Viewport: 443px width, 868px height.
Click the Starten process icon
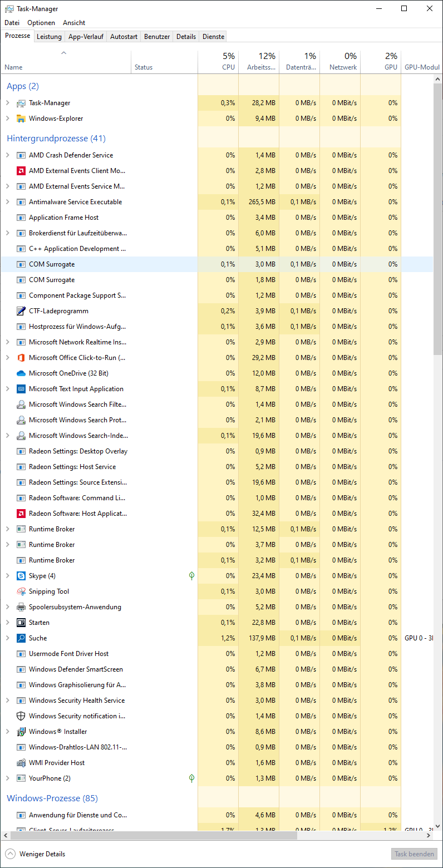(x=21, y=623)
